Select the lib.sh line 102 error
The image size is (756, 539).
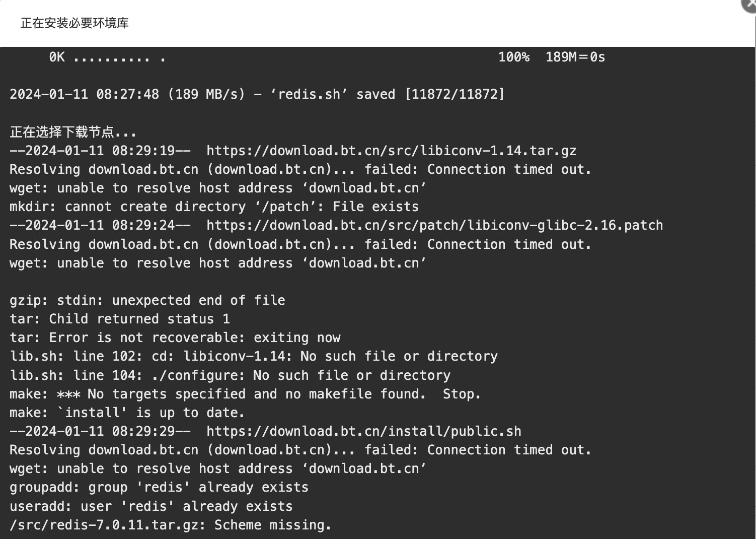tap(253, 356)
